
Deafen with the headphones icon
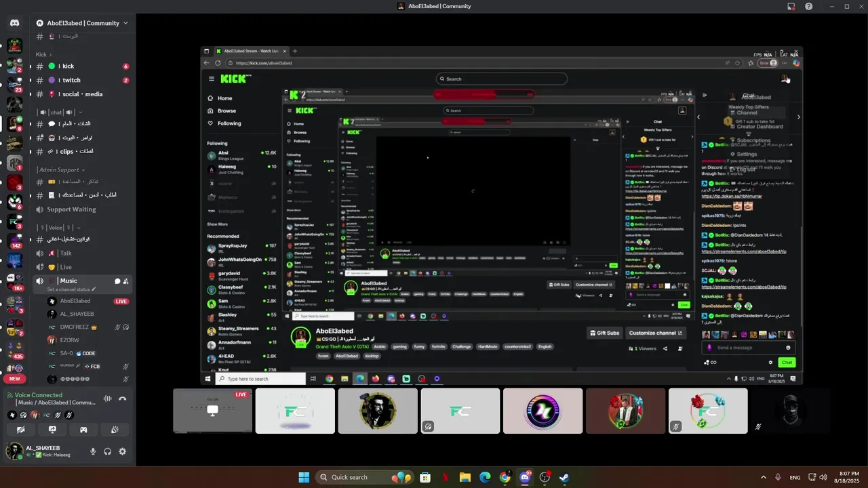click(x=108, y=451)
